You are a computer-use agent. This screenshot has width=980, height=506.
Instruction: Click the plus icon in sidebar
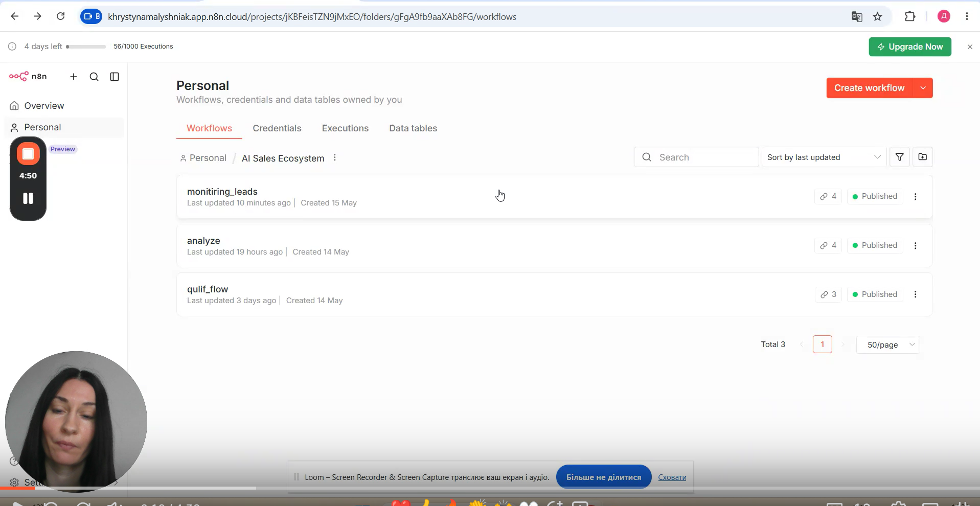coord(74,77)
